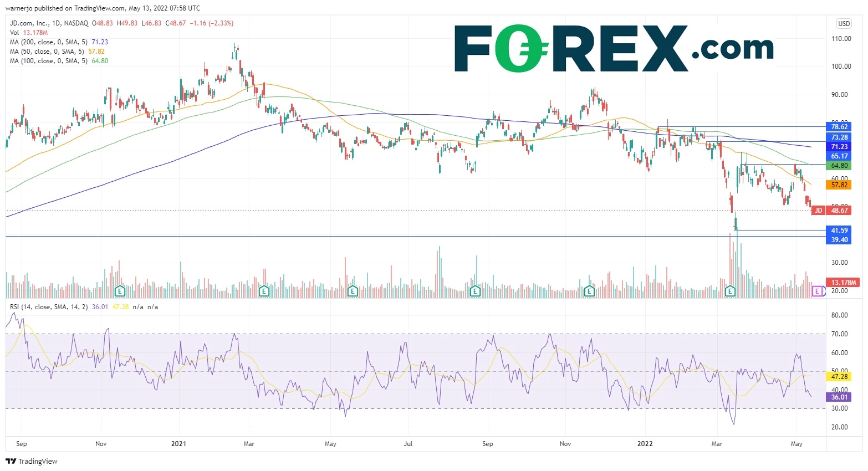868x471 pixels.
Task: Click the blue 39.40 price level label
Action: tap(839, 240)
